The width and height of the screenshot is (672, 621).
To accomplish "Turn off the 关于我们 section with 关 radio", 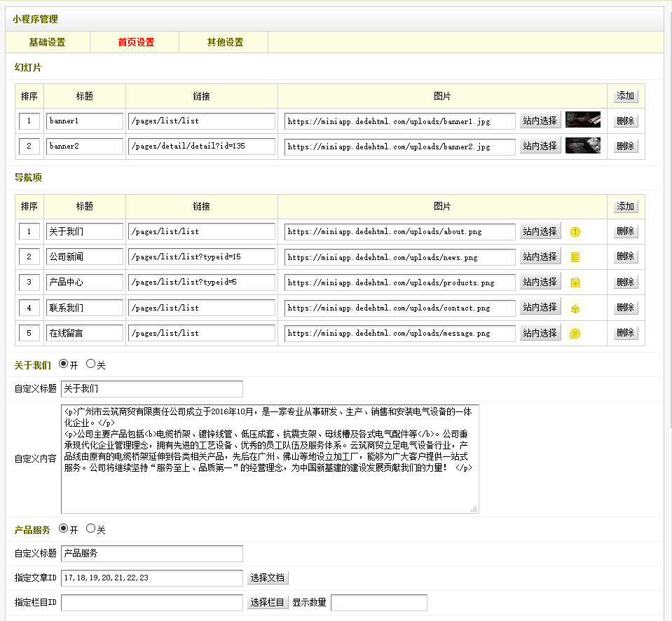I will (x=90, y=364).
